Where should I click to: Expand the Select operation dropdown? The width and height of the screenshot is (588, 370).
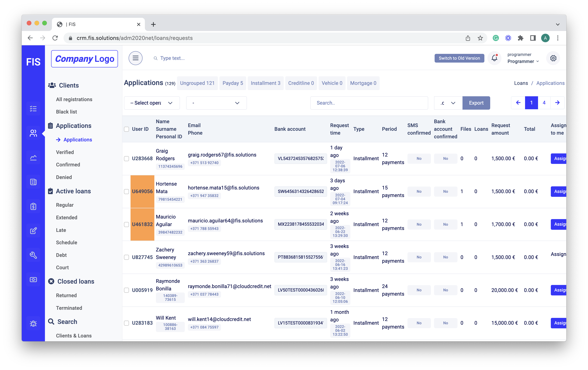click(151, 103)
